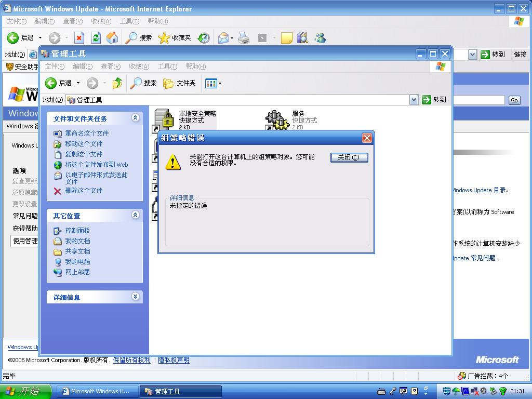
Task: Expand 详细信息 panel
Action: click(x=136, y=296)
